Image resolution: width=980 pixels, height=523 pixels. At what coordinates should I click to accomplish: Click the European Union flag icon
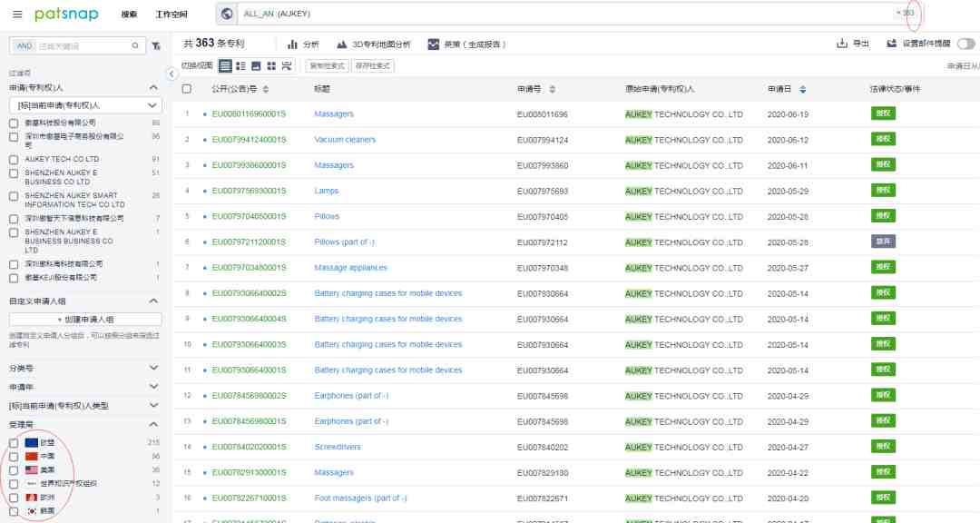(32, 442)
